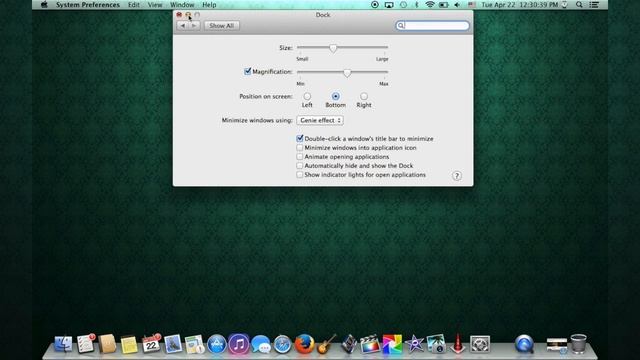Image resolution: width=640 pixels, height=360 pixels.
Task: Go back with the left arrow button
Action: pos(182,26)
